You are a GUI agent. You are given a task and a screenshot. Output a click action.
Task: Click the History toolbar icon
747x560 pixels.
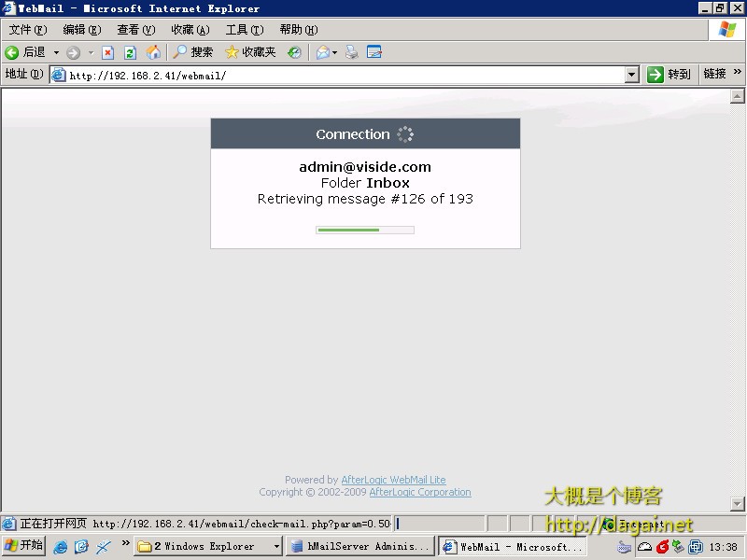click(294, 53)
